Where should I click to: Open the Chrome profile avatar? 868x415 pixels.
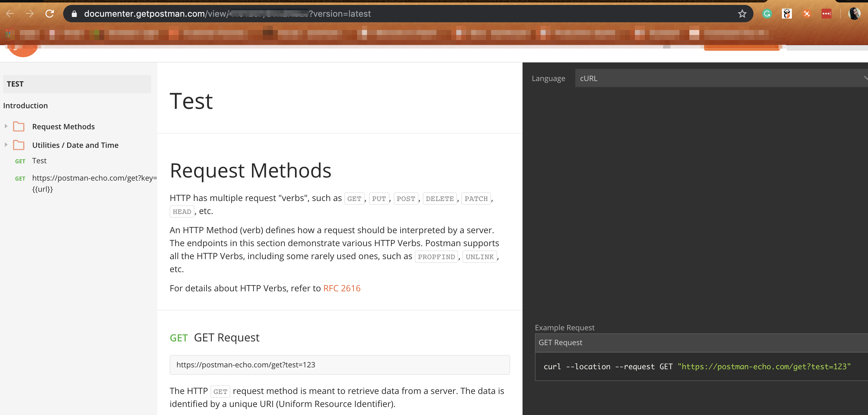[x=854, y=14]
